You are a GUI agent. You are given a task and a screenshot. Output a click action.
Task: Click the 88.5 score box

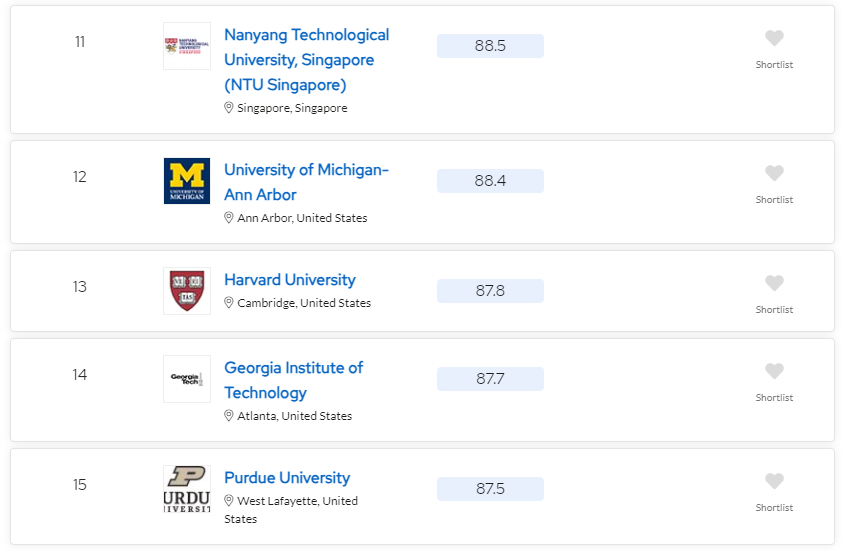pyautogui.click(x=490, y=46)
